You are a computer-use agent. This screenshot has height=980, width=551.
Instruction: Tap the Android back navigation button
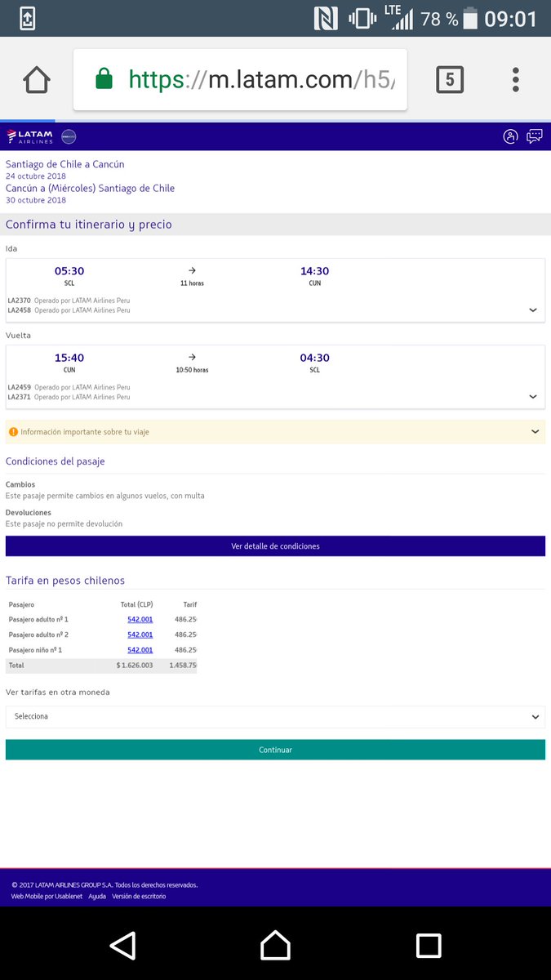click(122, 945)
